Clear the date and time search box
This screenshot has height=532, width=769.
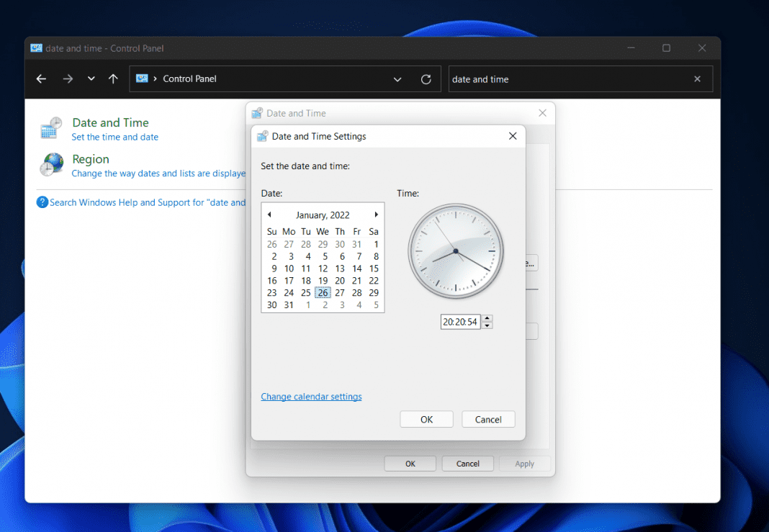[x=696, y=79]
